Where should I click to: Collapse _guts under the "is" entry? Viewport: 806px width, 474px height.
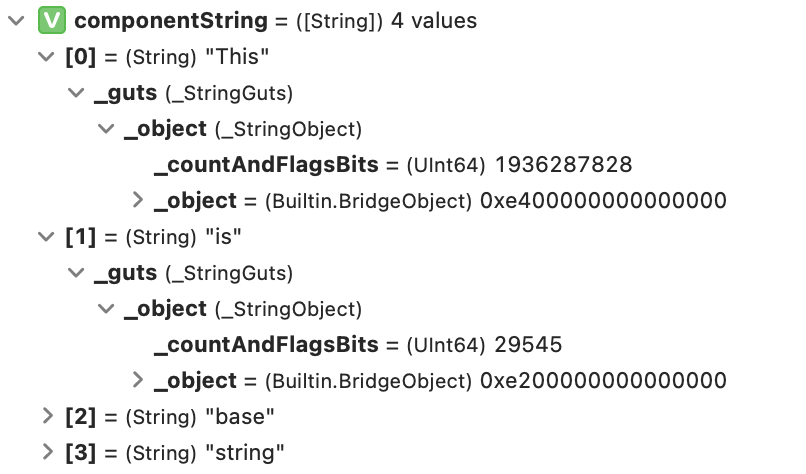coord(76,273)
